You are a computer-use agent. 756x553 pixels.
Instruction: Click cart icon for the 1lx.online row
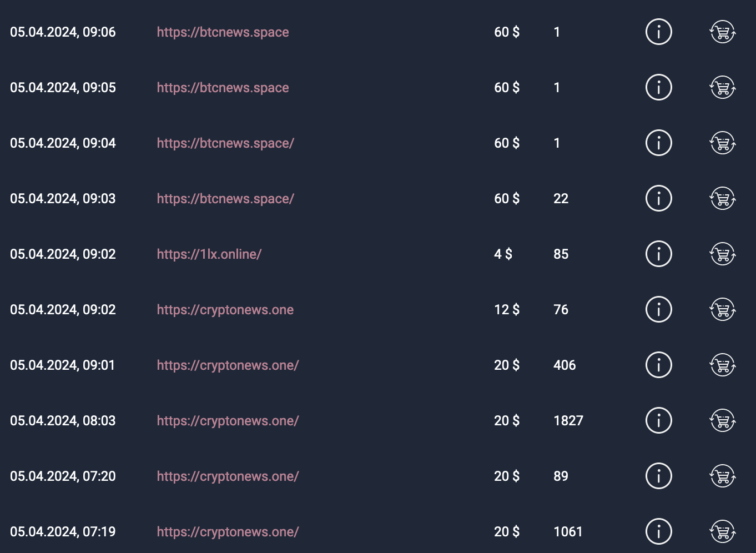point(723,254)
